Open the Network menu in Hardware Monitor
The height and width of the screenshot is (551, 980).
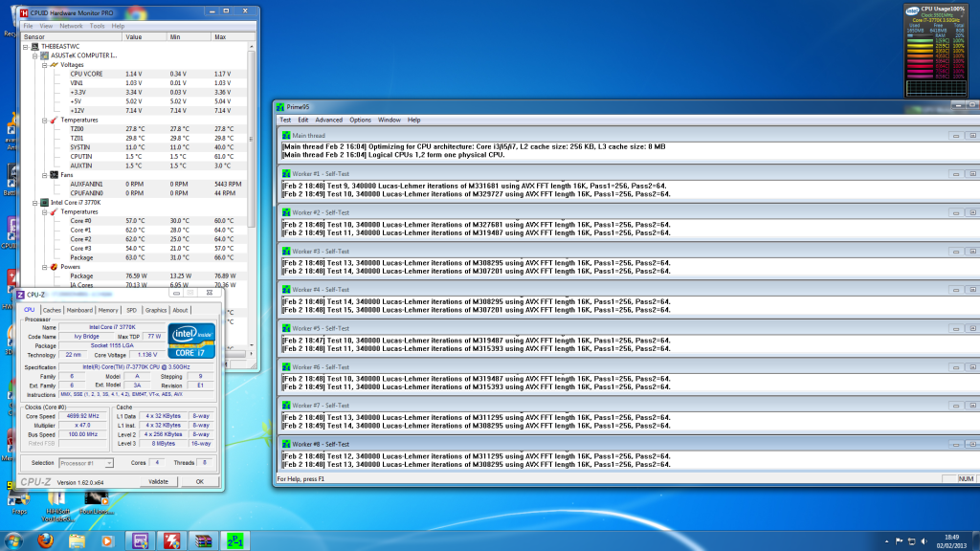[71, 26]
